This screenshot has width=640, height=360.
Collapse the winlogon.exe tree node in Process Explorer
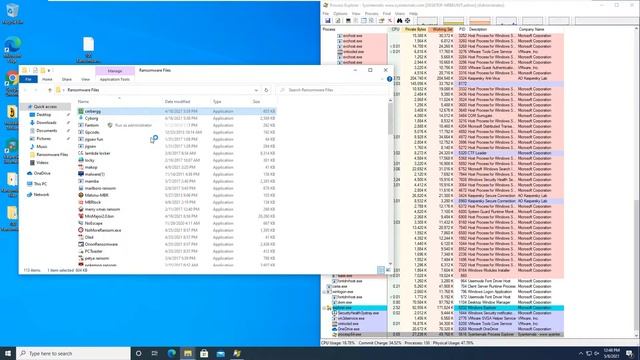tap(324, 292)
